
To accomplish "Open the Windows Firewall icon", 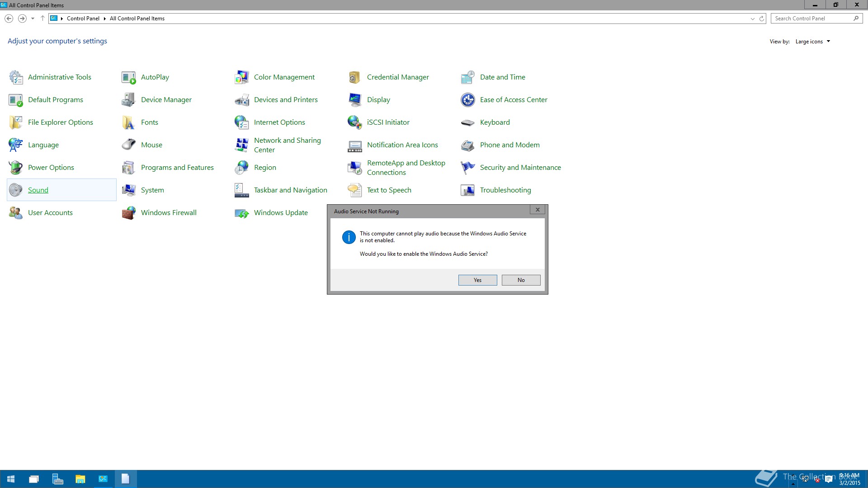I will (129, 213).
